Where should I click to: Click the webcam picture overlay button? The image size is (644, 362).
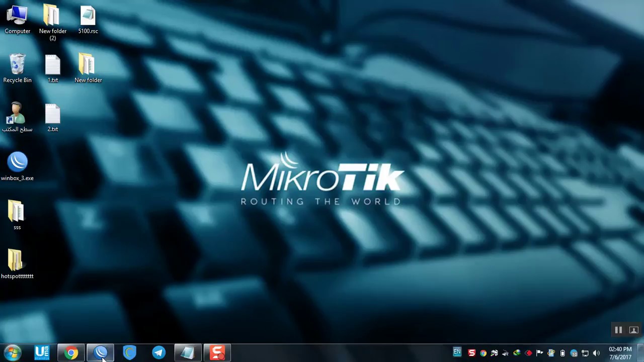tap(633, 330)
